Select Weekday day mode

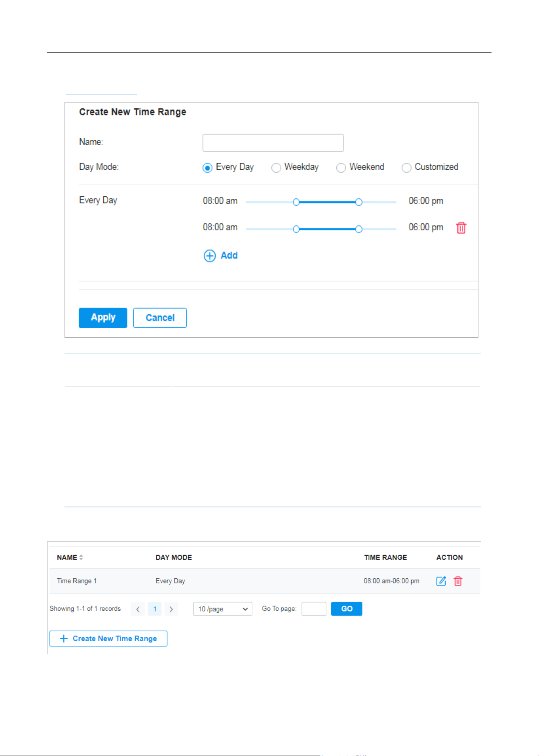click(276, 168)
